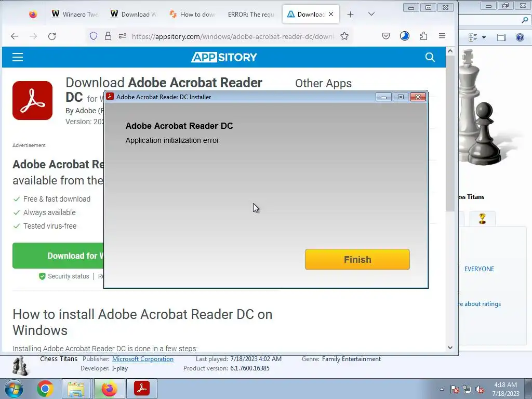Click the Action Center flag tray icon
The image size is (532, 399).
pos(455,389)
